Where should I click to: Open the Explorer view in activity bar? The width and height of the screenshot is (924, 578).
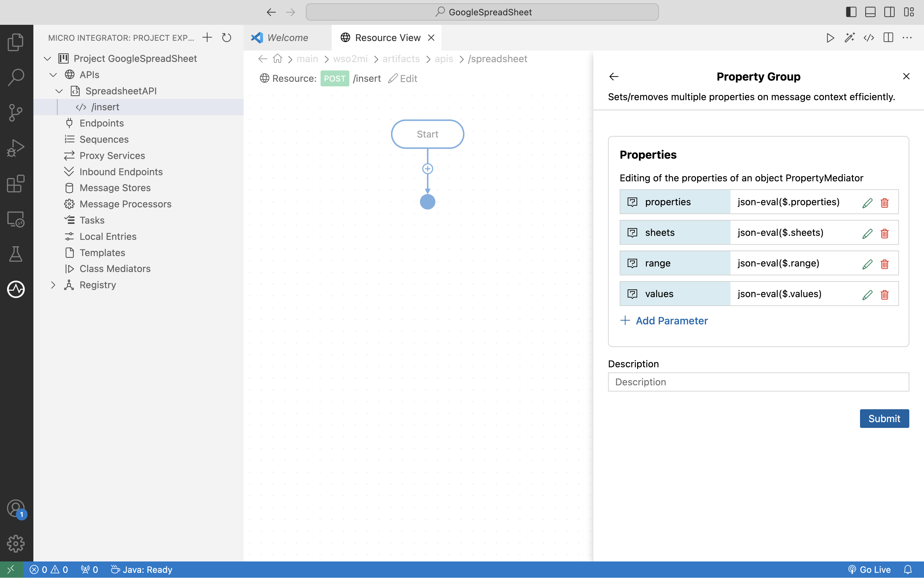point(16,42)
